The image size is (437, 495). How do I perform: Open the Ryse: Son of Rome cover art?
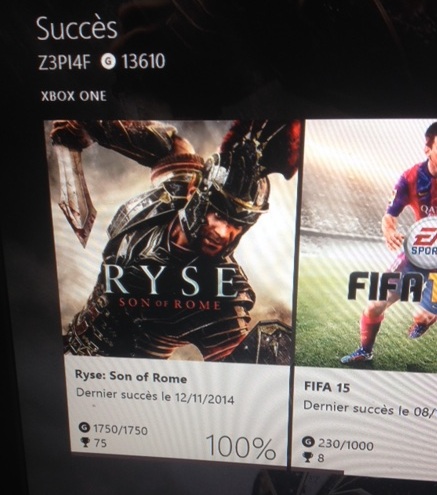(x=173, y=241)
